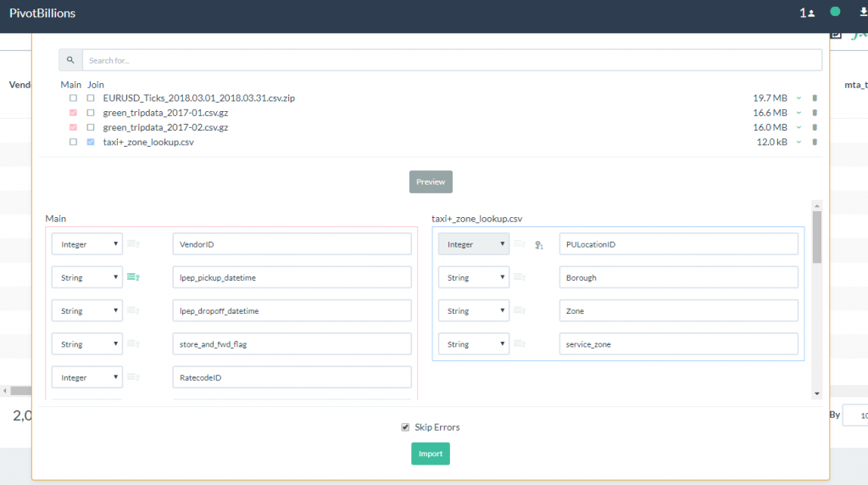This screenshot has height=485, width=868.
Task: Toggle the Skip Errors checkbox
Action: [x=405, y=427]
